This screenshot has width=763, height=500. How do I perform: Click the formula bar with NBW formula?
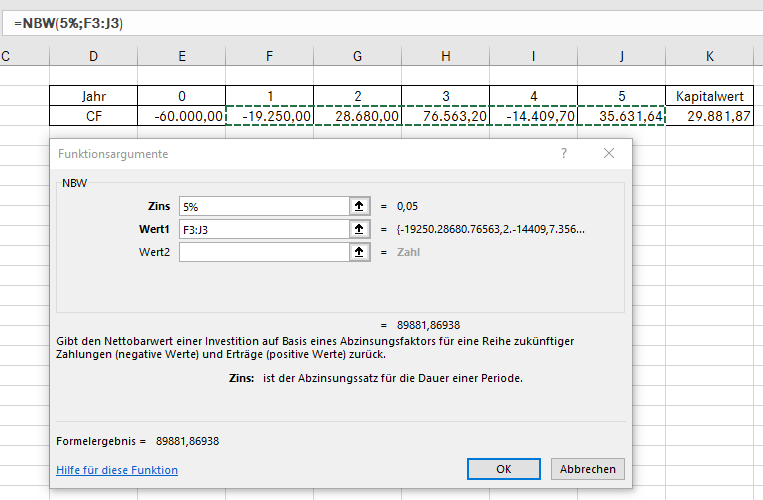click(380, 22)
